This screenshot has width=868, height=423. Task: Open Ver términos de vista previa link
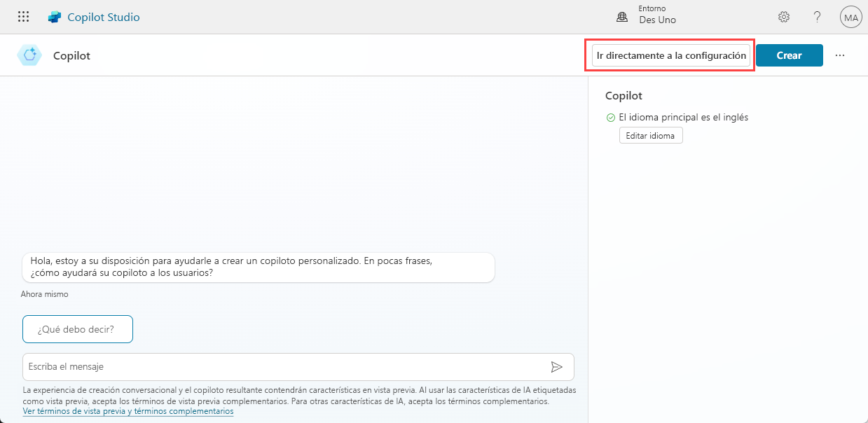(128, 412)
